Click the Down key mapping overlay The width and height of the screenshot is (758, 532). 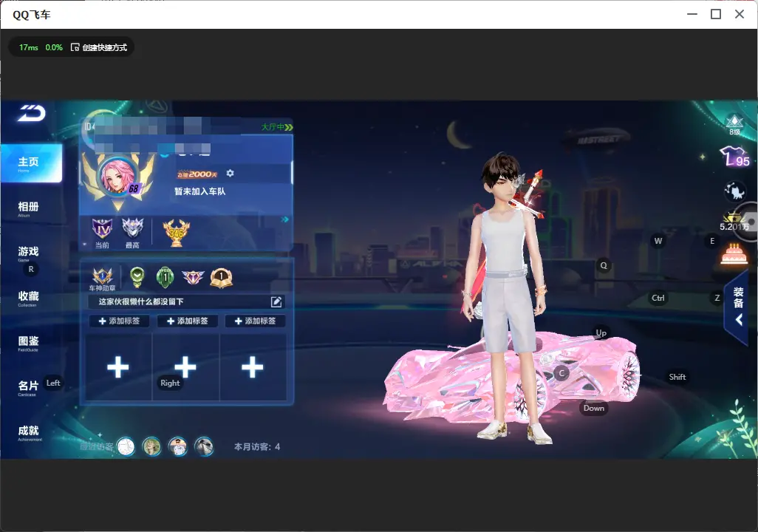pos(594,408)
